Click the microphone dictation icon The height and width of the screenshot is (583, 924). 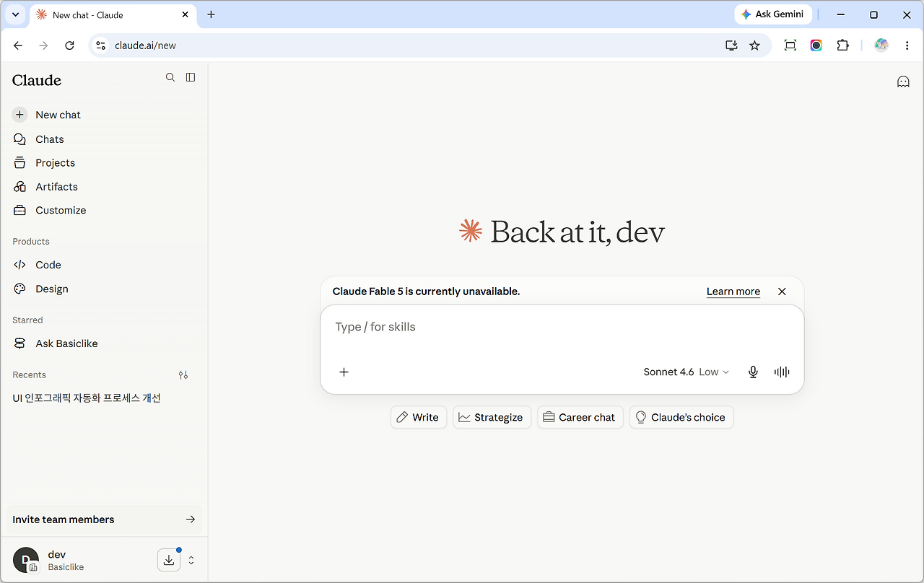point(753,372)
